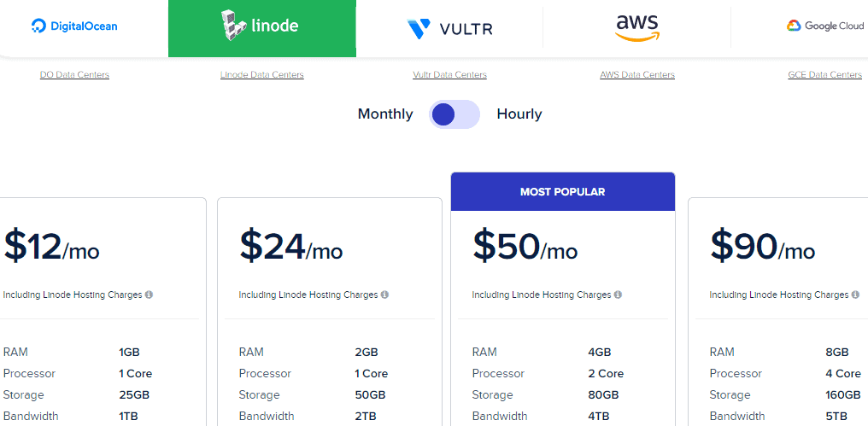
Task: Open the GCE Data Centers link
Action: pos(824,75)
